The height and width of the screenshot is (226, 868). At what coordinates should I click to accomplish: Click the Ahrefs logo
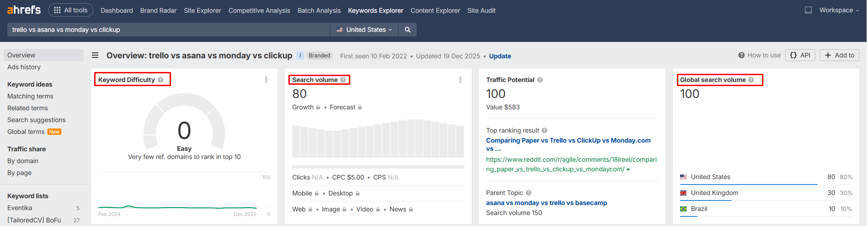[24, 10]
